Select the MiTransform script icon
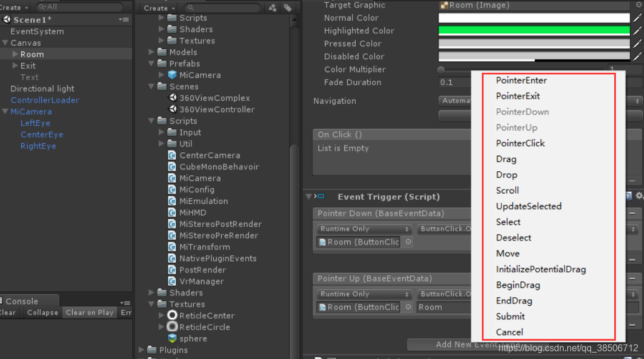The image size is (644, 359). click(172, 247)
